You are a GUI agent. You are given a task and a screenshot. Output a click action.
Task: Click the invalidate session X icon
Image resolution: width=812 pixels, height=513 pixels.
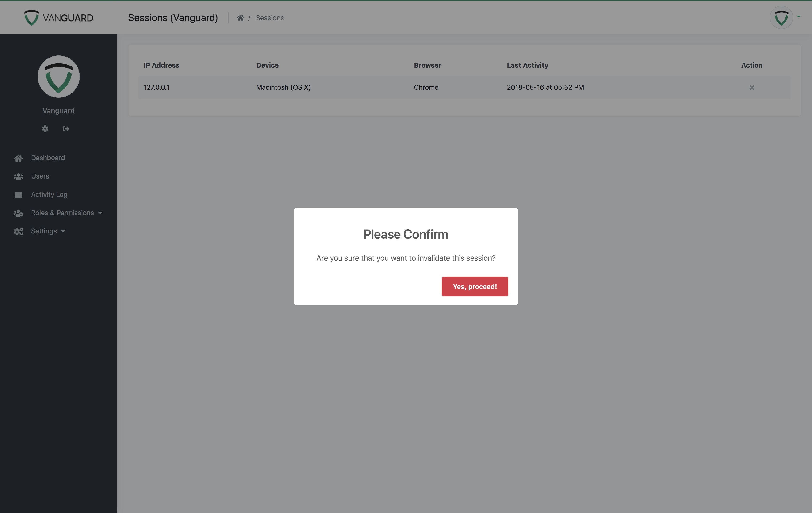tap(752, 88)
